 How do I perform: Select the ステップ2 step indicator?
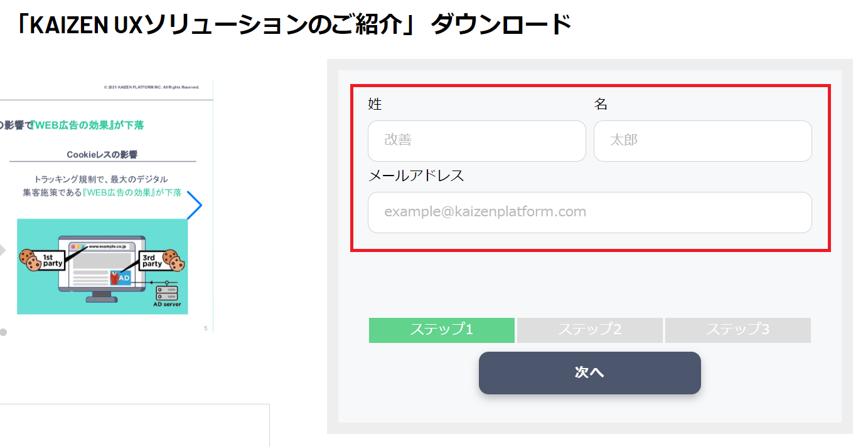click(x=589, y=330)
